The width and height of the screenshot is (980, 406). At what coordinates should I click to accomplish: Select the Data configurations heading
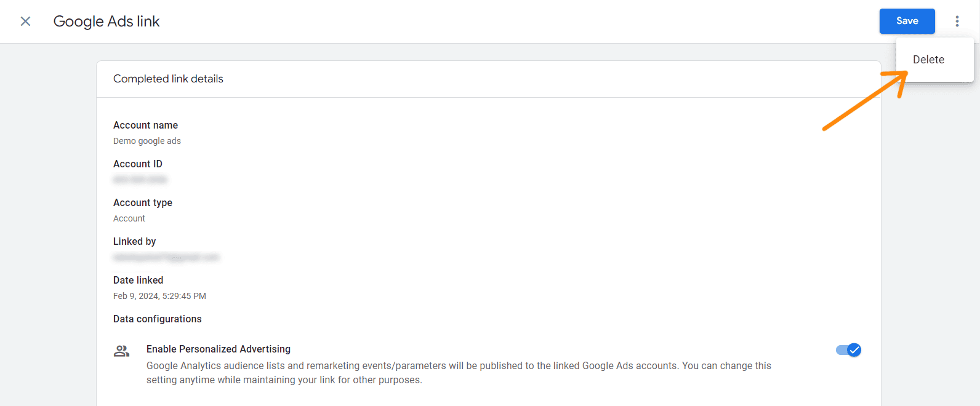[x=158, y=319]
